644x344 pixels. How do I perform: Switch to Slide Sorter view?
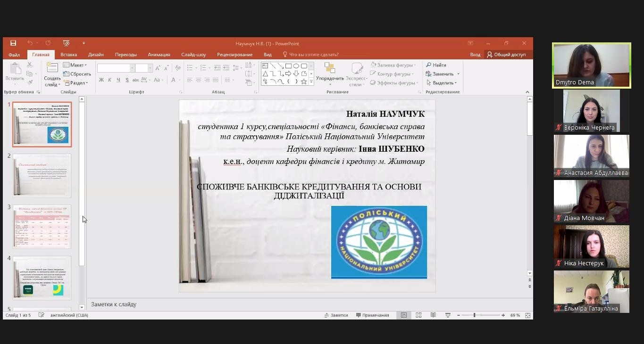point(418,315)
